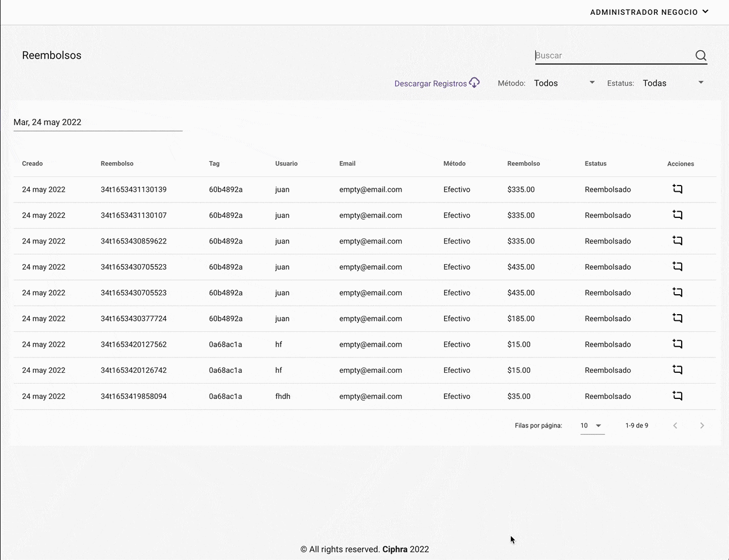Image resolution: width=729 pixels, height=560 pixels.
Task: Focus the Buscar search field
Action: point(612,56)
